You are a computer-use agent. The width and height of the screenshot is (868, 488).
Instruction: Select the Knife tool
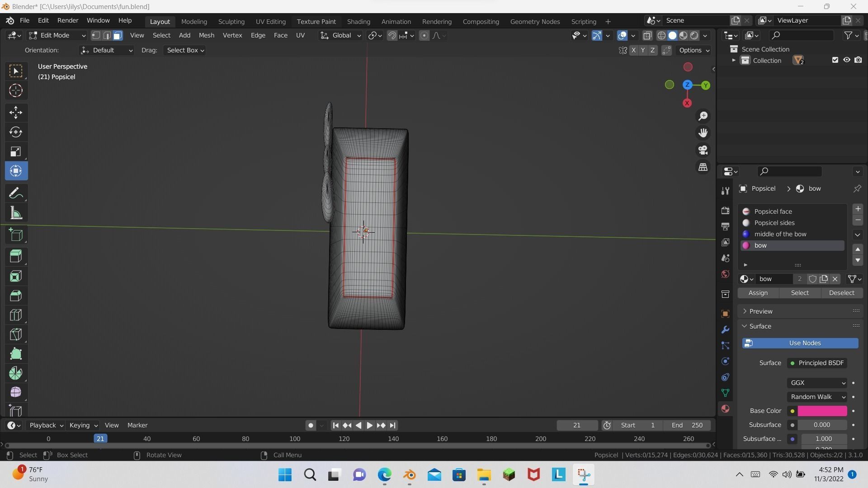16,334
